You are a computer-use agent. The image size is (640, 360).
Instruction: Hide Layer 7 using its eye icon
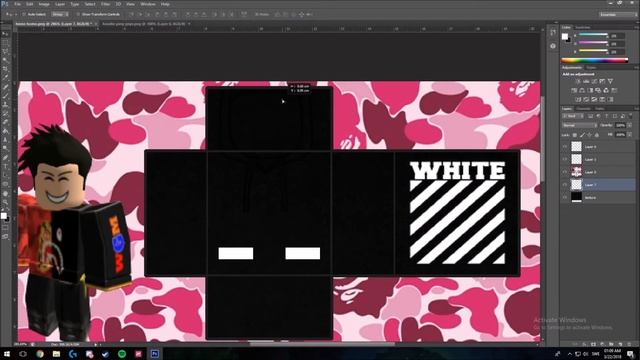[565, 184]
